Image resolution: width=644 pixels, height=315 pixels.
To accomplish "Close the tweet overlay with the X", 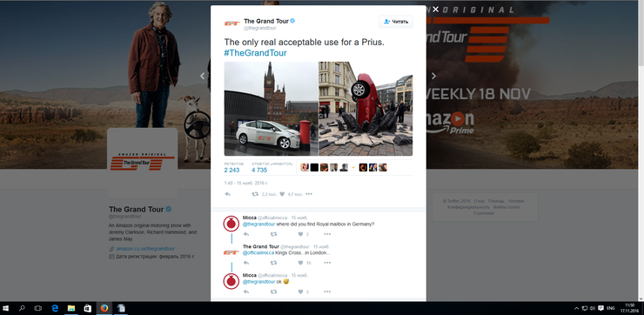I will 436,9.
